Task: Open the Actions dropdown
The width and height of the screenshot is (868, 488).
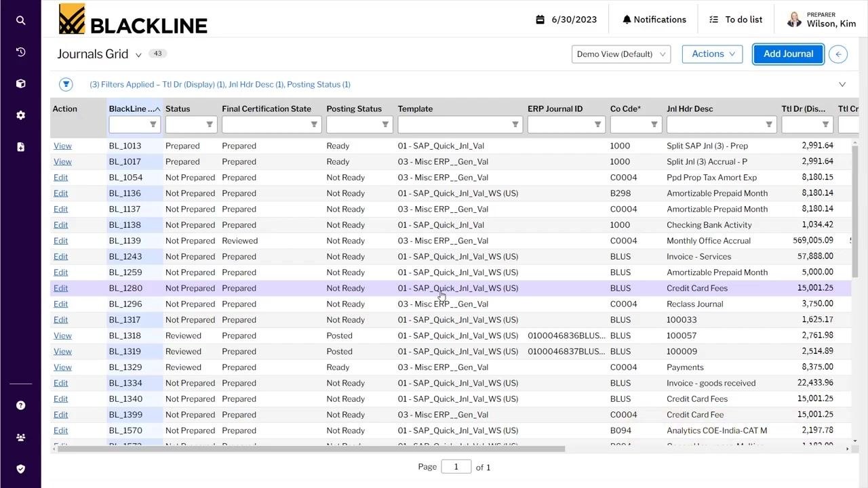Action: (712, 54)
